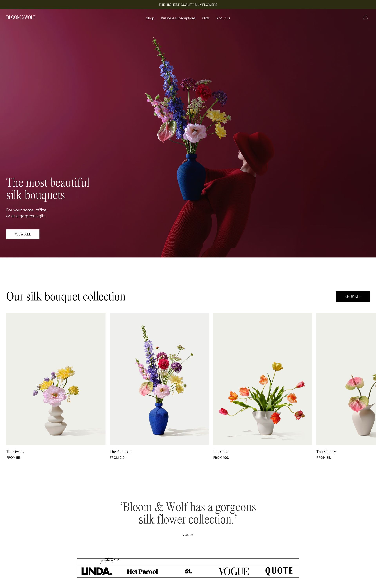Click the Het Parool press logo
The height and width of the screenshot is (588, 376).
(x=142, y=571)
